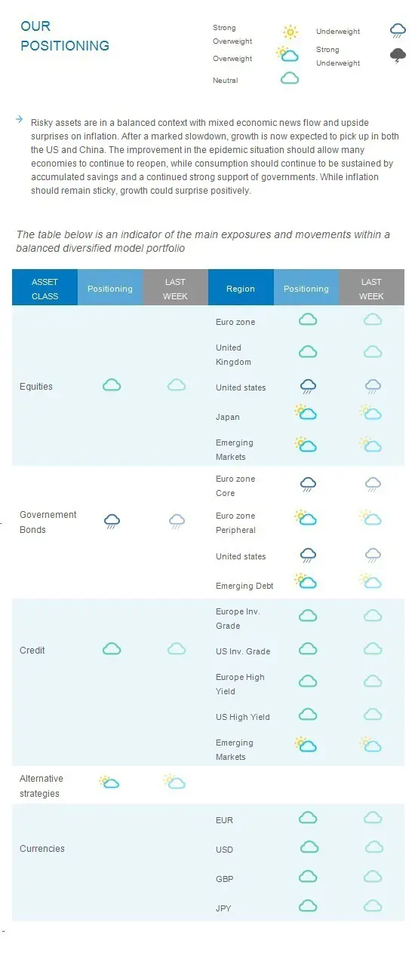Click US High Yield positioning icon
Image resolution: width=415 pixels, height=980 pixels.
[x=308, y=714]
